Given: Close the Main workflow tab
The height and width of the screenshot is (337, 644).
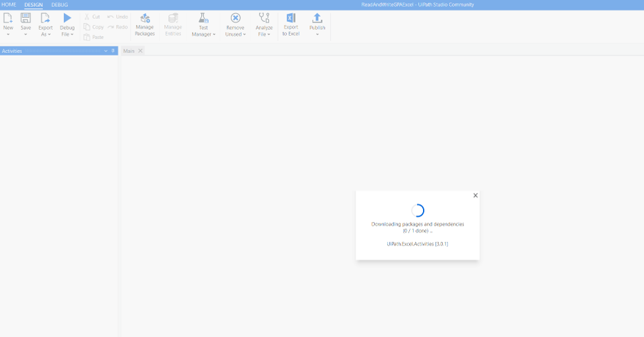Looking at the screenshot, I should click(x=140, y=51).
